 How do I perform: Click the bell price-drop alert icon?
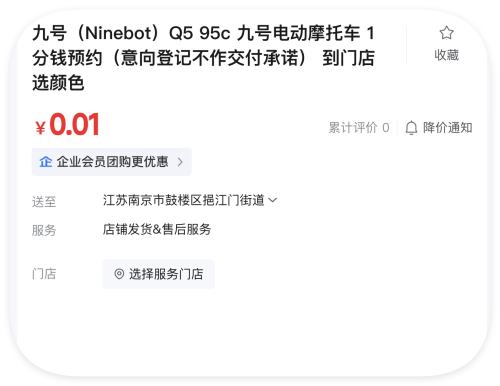click(411, 128)
